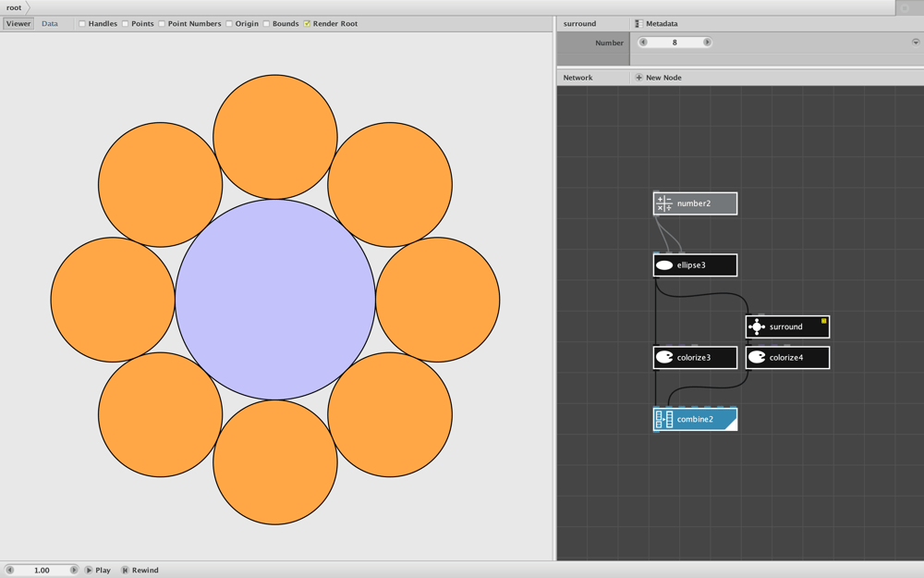Click the colorize4 node icon
This screenshot has width=924, height=578.
(x=757, y=357)
